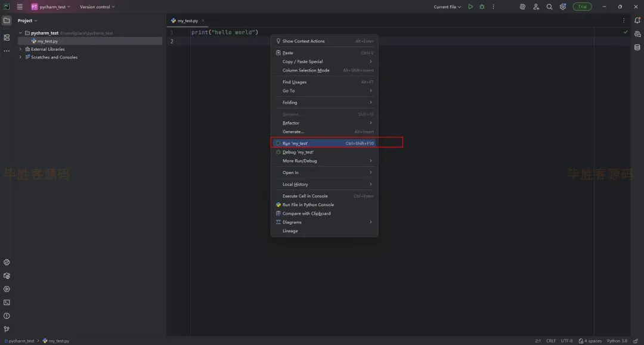644x345 pixels.
Task: Open Search Everywhere magnifier icon
Action: pos(549,7)
